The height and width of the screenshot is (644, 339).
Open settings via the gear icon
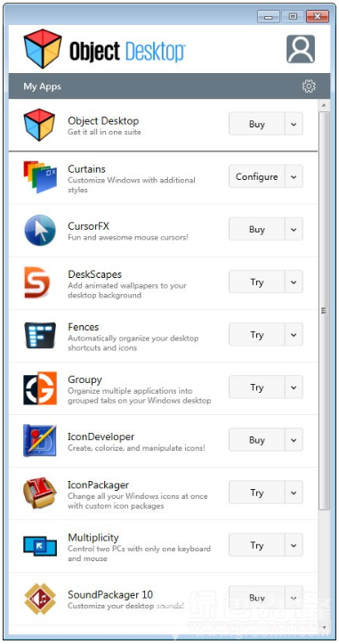point(309,86)
